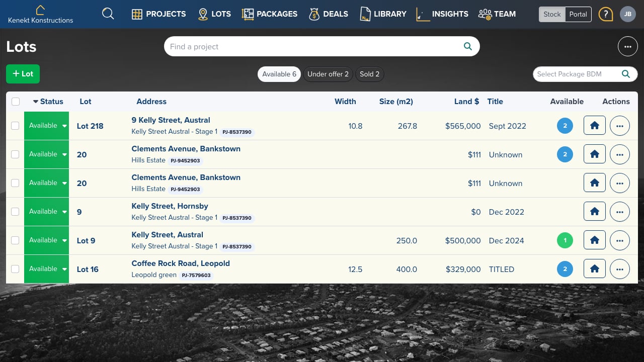The width and height of the screenshot is (644, 362).
Task: Click the Find a project search icon
Action: coord(467,47)
